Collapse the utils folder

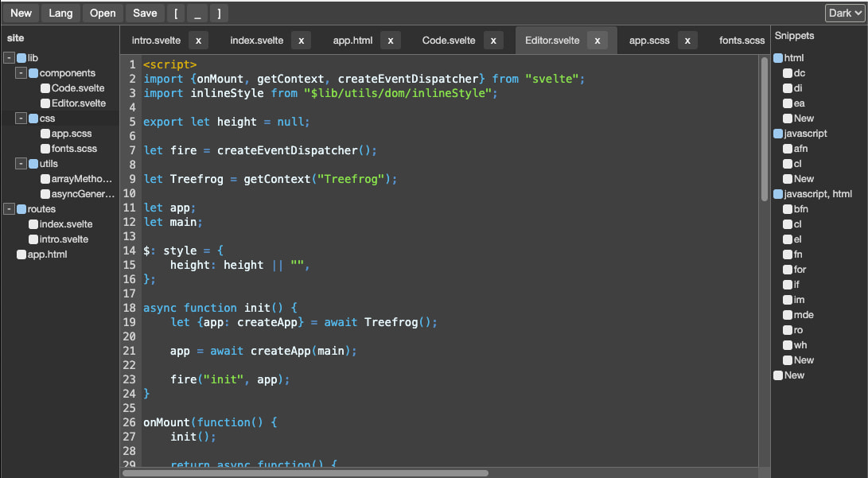(x=21, y=163)
